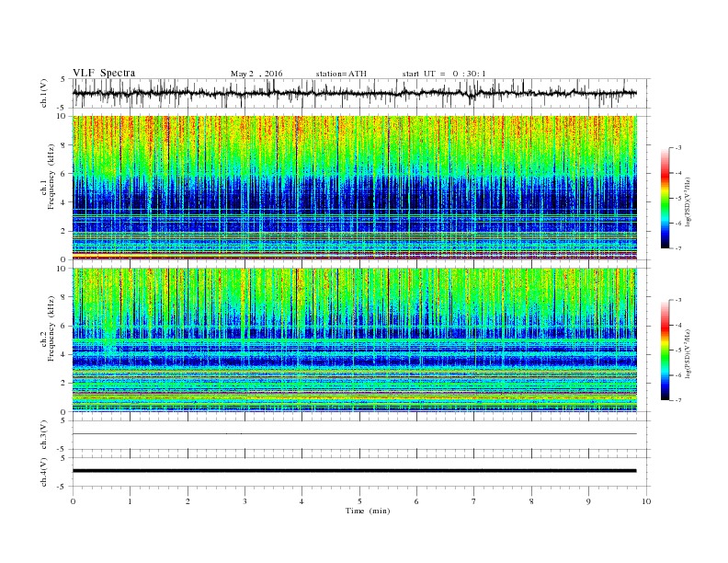Image resolution: width=728 pixels, height=563 pixels.
Task: Click the "4" tick label on the time axis
Action: 301,501
